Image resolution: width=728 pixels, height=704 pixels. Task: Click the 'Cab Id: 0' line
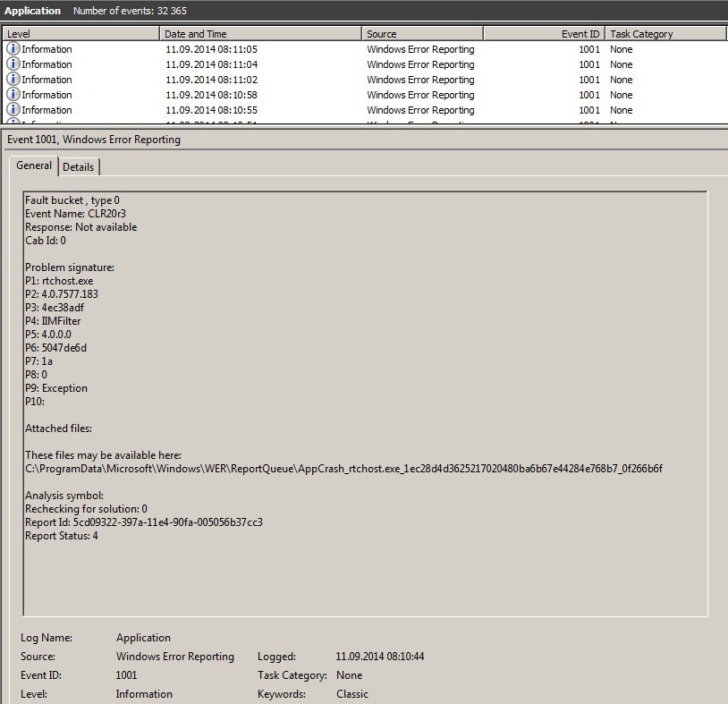pyautogui.click(x=46, y=241)
